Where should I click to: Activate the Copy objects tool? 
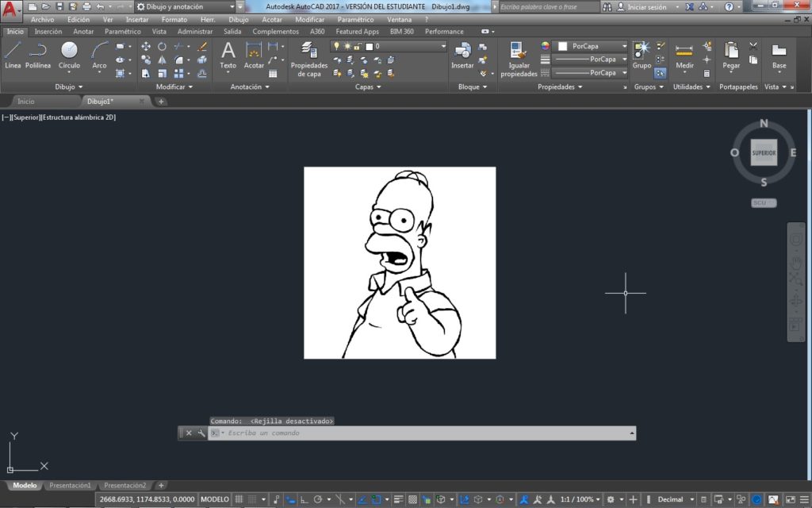point(146,60)
